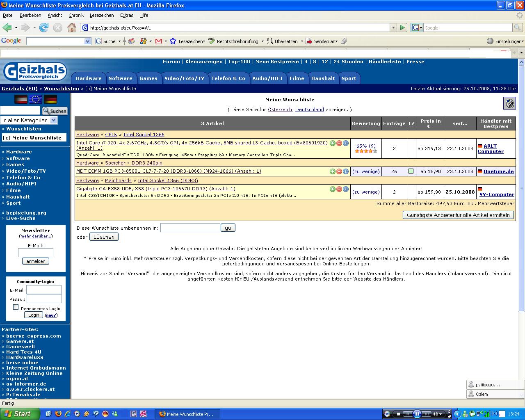Click the Geizhals Preisvergleich logo
Image resolution: width=525 pixels, height=420 pixels.
[35, 71]
